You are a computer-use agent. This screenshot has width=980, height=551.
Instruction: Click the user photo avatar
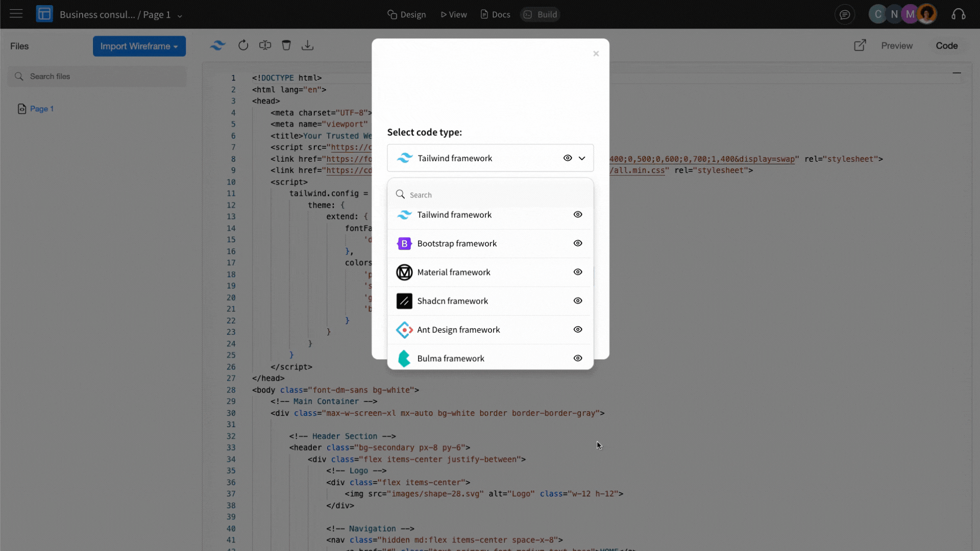pyautogui.click(x=927, y=14)
